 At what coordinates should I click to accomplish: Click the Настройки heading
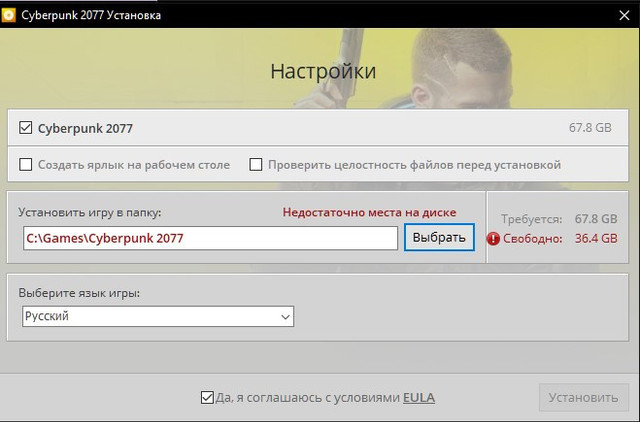tap(323, 72)
